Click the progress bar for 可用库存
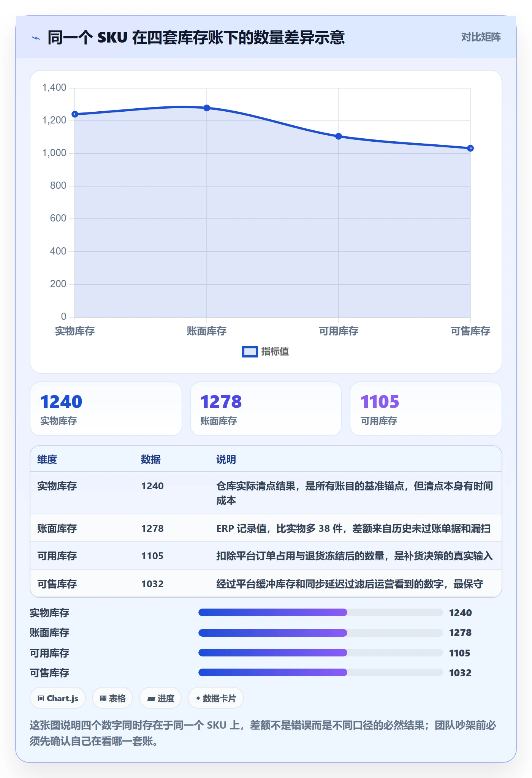Screen dimensions: 532x778 pyautogui.click(x=321, y=653)
